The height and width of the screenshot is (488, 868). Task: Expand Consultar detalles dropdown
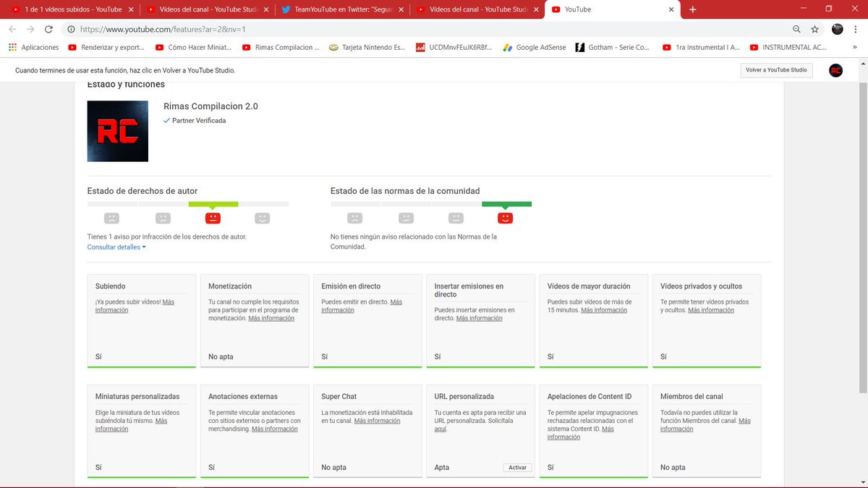pos(116,247)
